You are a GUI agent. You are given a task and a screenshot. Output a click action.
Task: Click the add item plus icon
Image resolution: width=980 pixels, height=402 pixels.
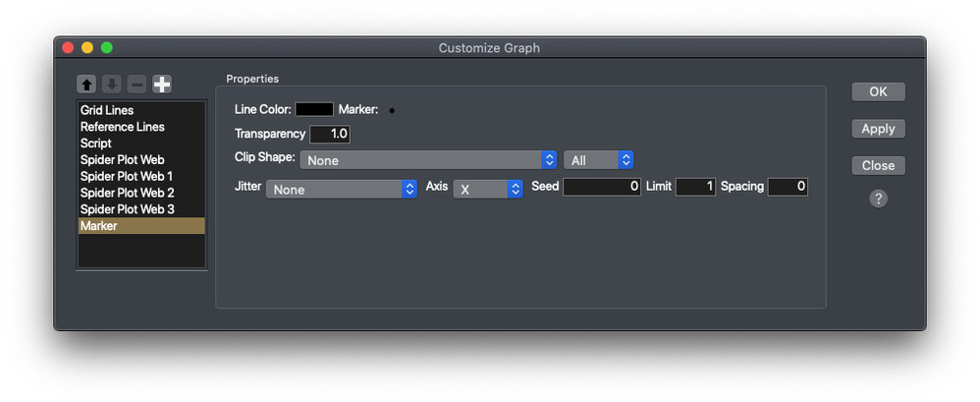click(x=162, y=86)
